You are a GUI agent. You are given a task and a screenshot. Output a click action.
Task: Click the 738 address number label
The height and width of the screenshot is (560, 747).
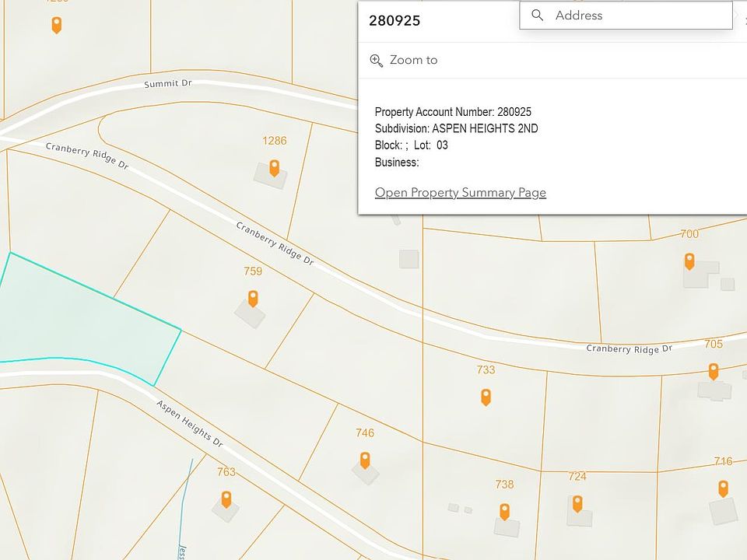tap(504, 485)
